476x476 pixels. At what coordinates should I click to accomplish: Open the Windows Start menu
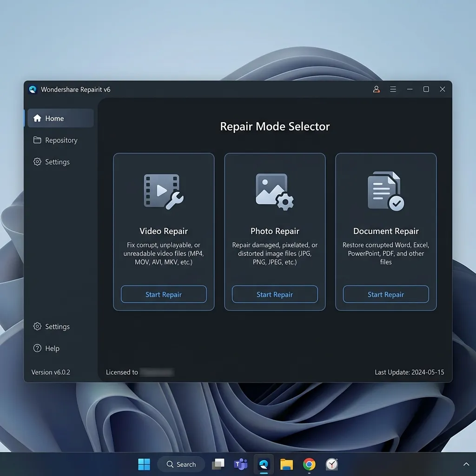point(144,464)
